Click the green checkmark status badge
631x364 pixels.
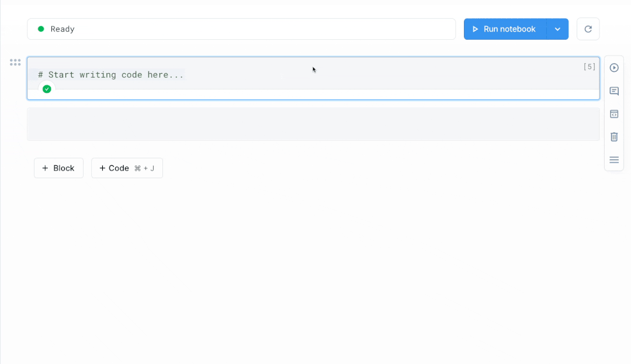pyautogui.click(x=47, y=89)
